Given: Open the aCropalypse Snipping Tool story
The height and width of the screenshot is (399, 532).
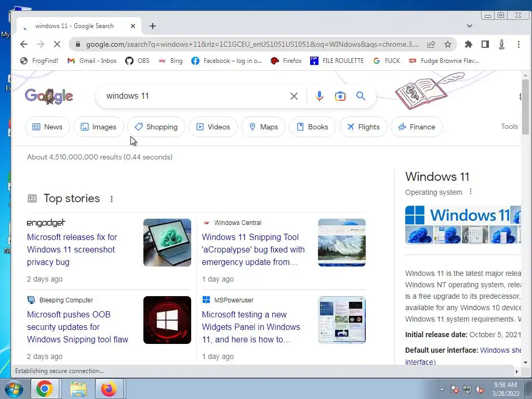Looking at the screenshot, I should click(x=253, y=249).
